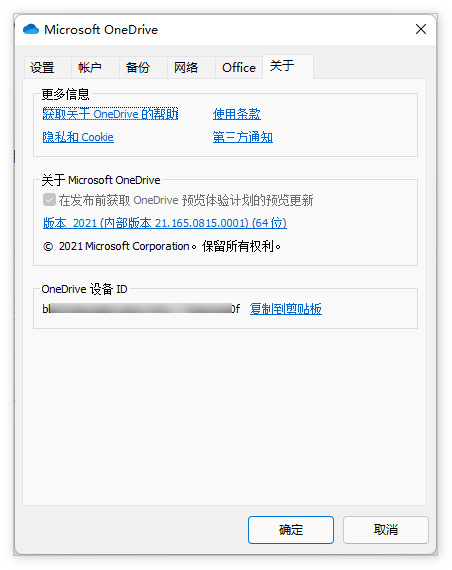Click 复制到剪贴板 to copy device ID
The height and width of the screenshot is (570, 452).
[286, 309]
